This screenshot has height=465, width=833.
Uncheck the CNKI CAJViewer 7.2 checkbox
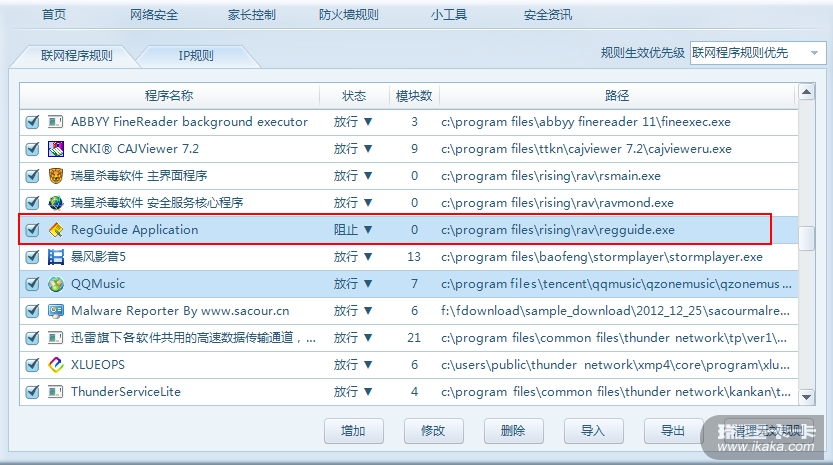[x=32, y=149]
